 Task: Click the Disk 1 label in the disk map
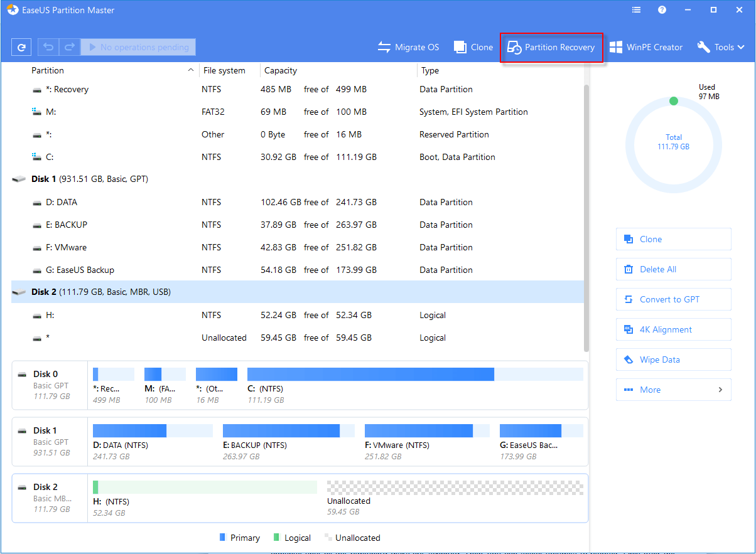coord(45,430)
